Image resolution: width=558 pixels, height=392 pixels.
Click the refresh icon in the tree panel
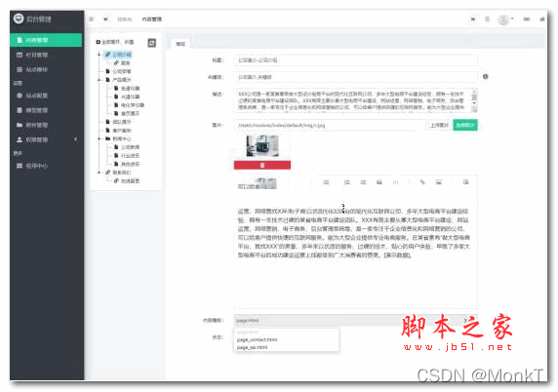point(151,43)
